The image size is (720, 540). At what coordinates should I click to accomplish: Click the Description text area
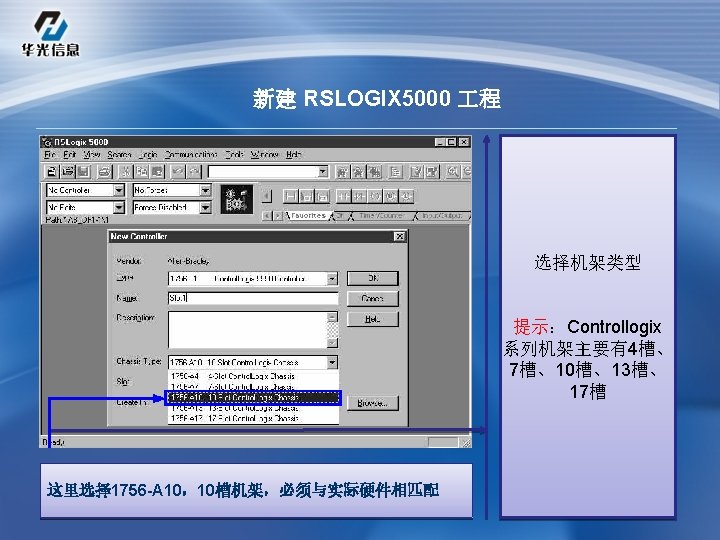tap(248, 330)
